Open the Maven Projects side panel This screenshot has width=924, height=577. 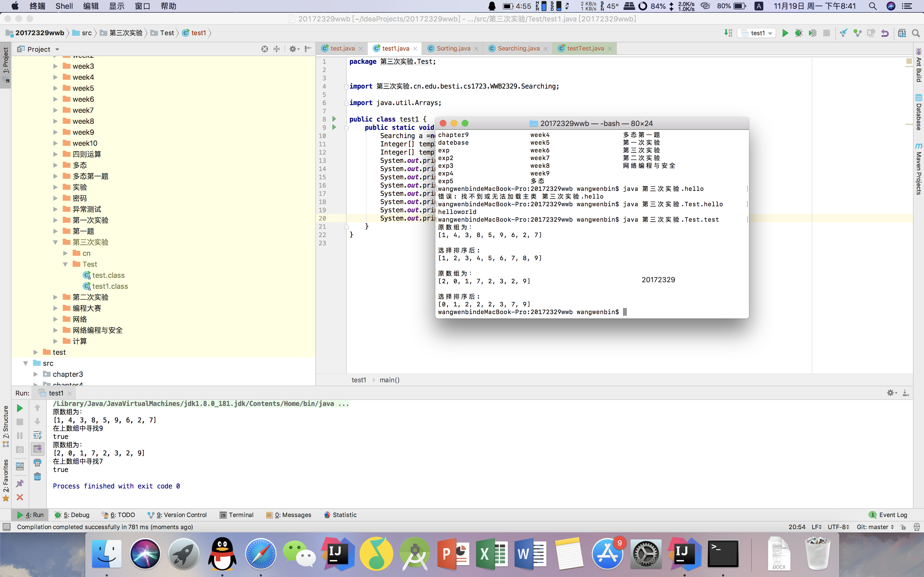[919, 169]
